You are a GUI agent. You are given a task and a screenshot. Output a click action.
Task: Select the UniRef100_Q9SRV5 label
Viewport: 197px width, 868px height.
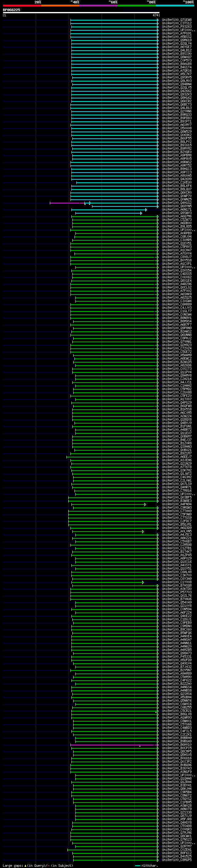pos(176,77)
